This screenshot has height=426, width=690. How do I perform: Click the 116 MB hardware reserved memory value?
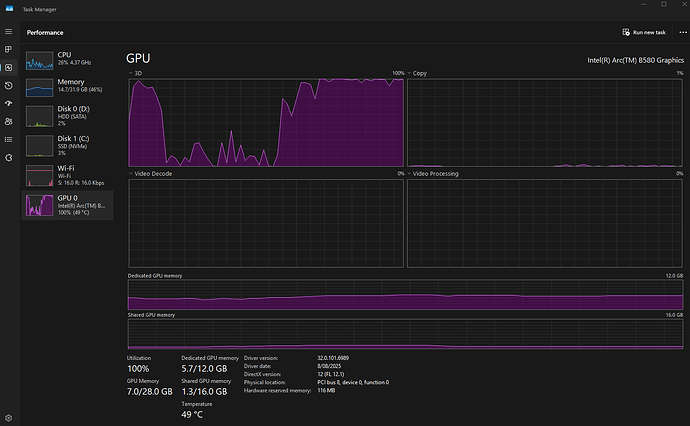point(326,390)
